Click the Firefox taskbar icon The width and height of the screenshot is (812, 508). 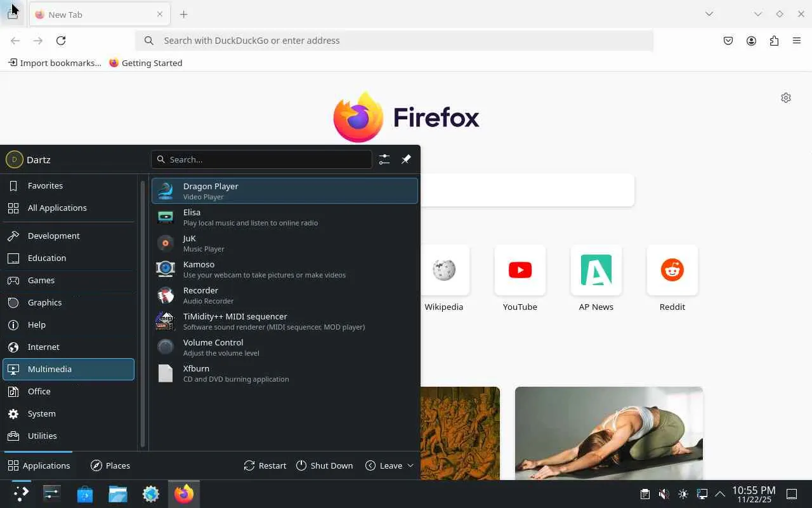184,494
